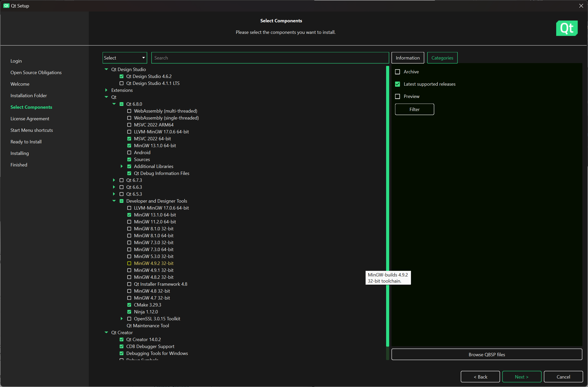
Task: Open the Select dropdown
Action: 125,58
